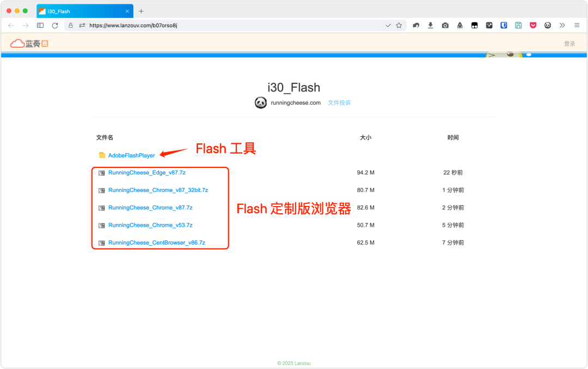
Task: Go forward to the next page
Action: pyautogui.click(x=26, y=26)
